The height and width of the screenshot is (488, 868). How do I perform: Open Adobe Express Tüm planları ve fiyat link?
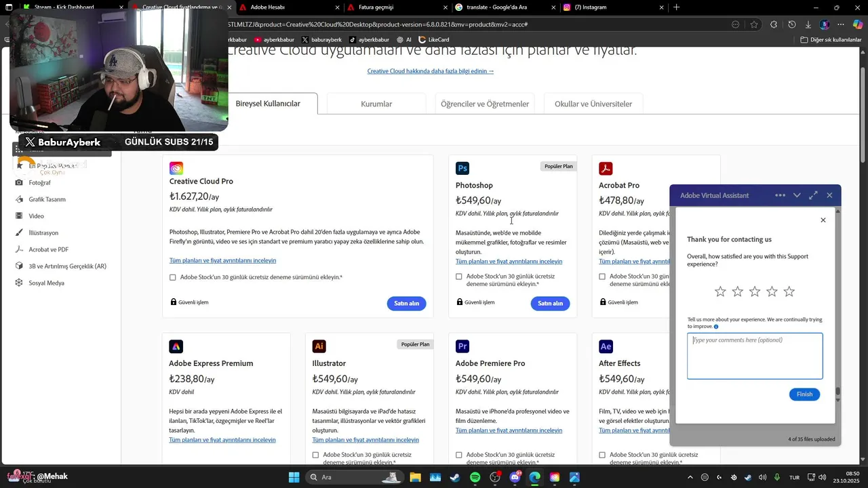coord(222,440)
